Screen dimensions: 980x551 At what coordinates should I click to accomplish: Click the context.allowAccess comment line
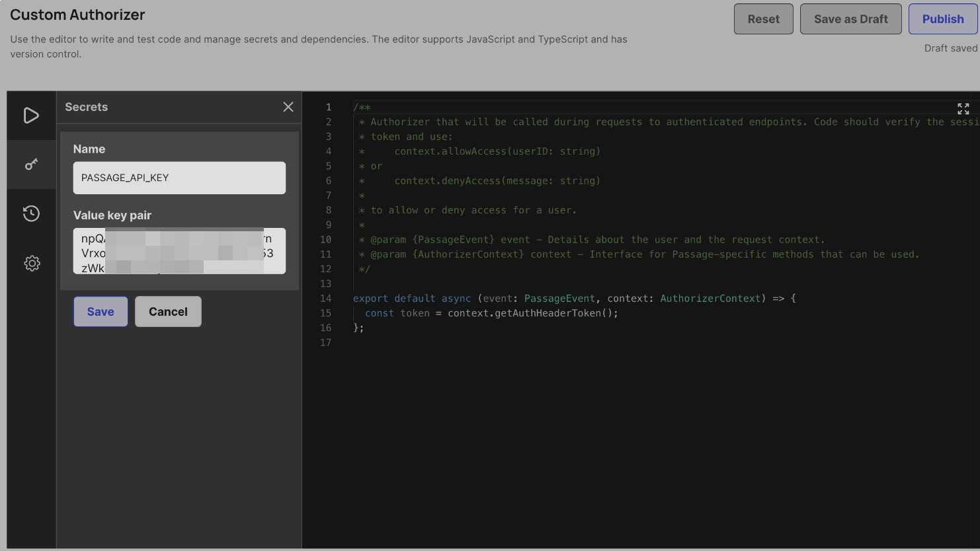[497, 151]
